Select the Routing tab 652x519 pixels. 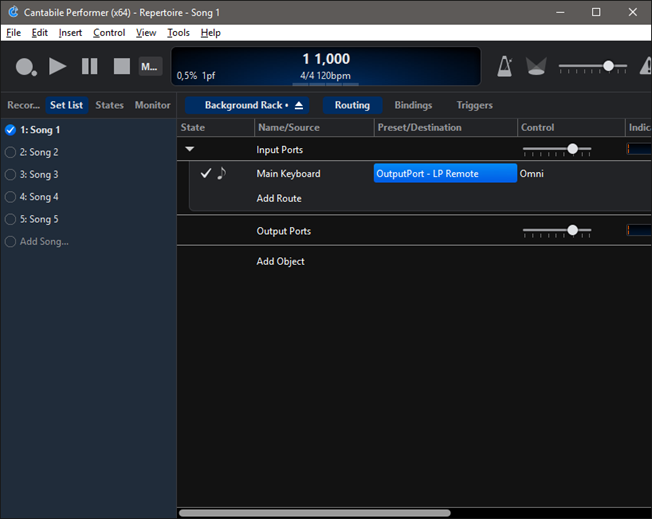pos(352,105)
